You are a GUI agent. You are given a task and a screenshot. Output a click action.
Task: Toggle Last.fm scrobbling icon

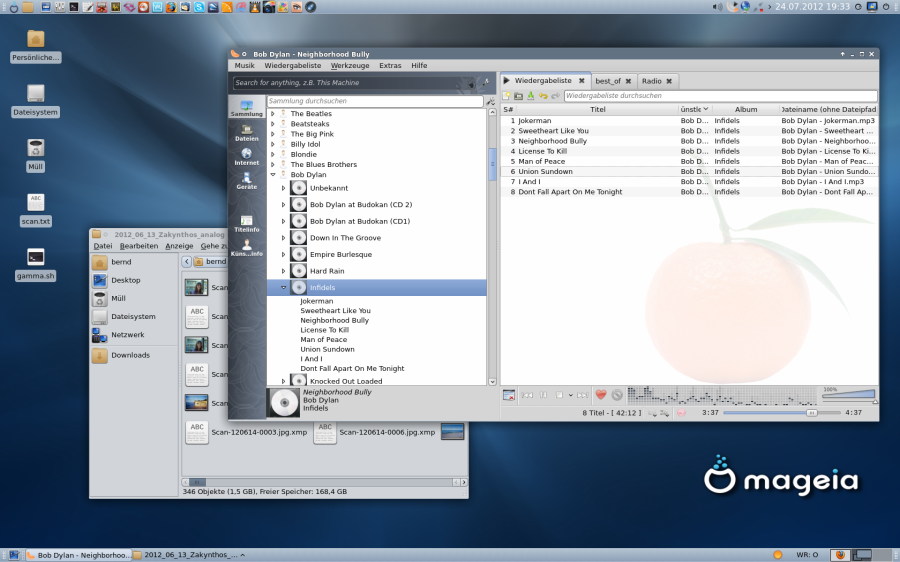coord(681,413)
